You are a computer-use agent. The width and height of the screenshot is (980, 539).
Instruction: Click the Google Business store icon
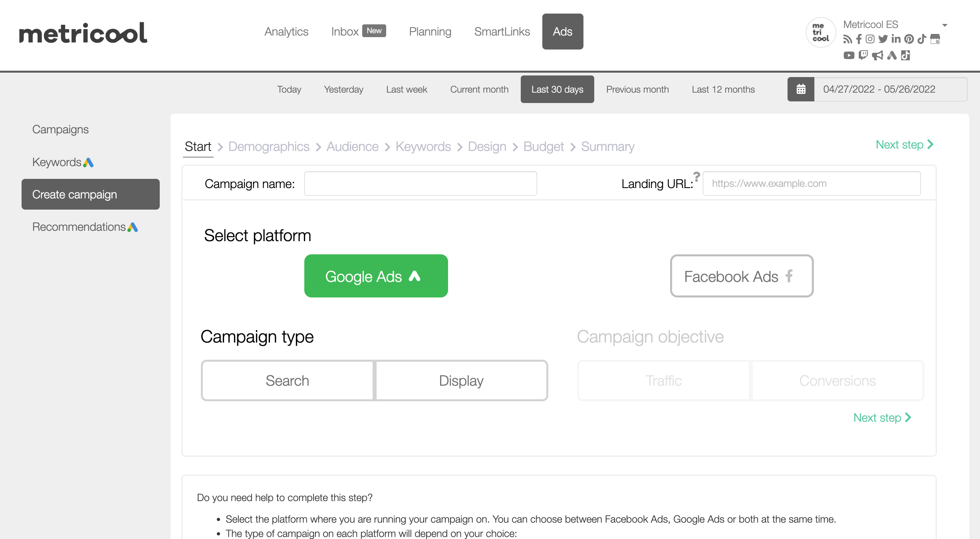[x=935, y=39]
